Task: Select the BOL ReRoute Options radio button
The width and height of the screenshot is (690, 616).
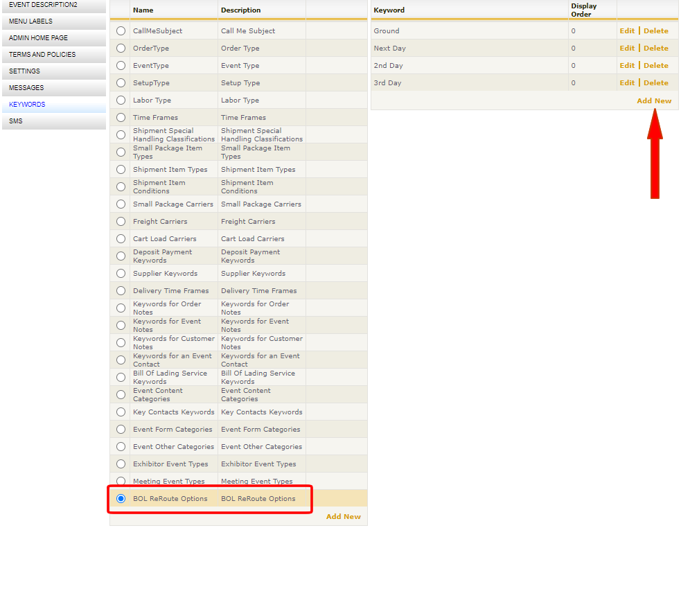Action: 121,498
